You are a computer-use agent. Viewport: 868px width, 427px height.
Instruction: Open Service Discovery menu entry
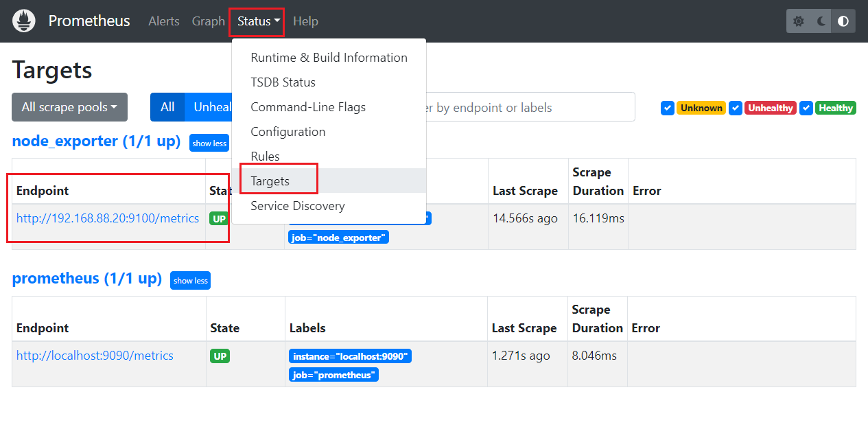pyautogui.click(x=298, y=206)
